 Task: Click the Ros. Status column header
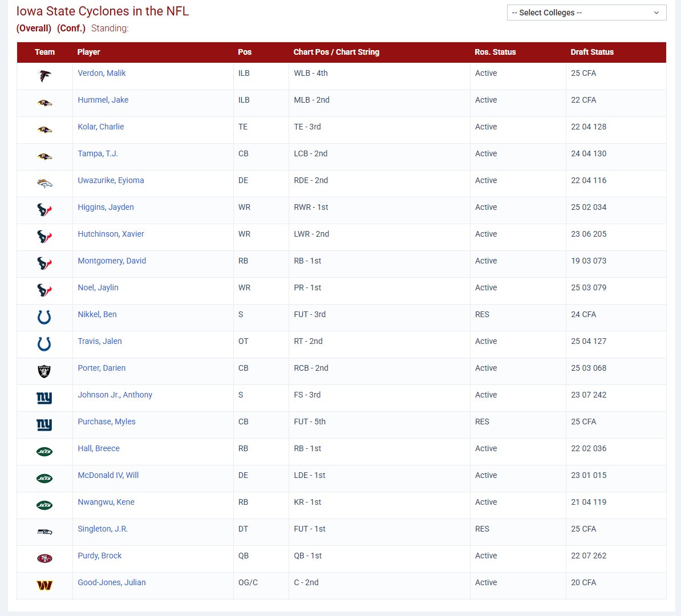point(495,52)
